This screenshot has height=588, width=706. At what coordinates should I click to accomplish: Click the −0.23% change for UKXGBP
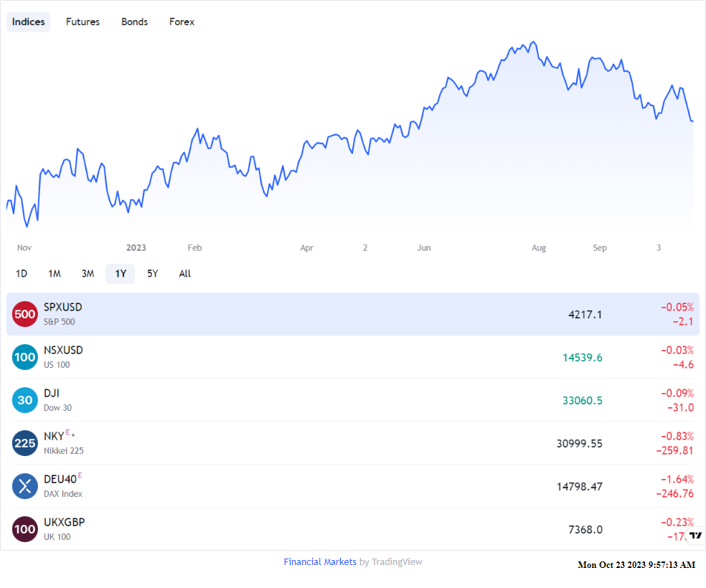point(677,522)
